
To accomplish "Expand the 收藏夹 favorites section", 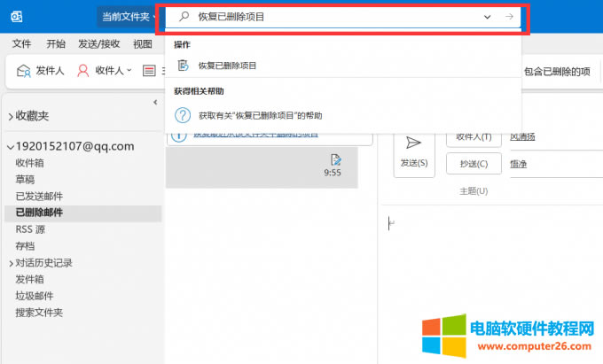I will tap(10, 117).
